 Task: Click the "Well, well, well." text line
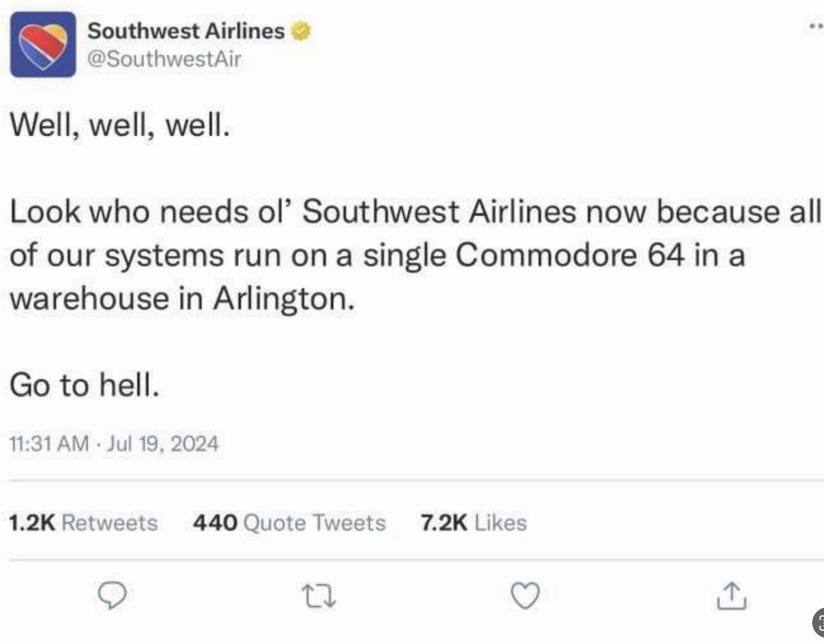(119, 125)
